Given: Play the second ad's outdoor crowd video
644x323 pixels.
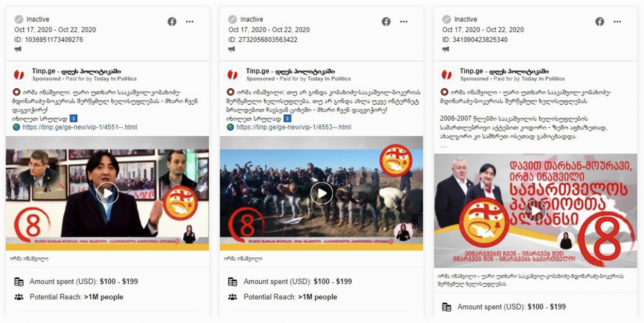Looking at the screenshot, I should click(321, 193).
